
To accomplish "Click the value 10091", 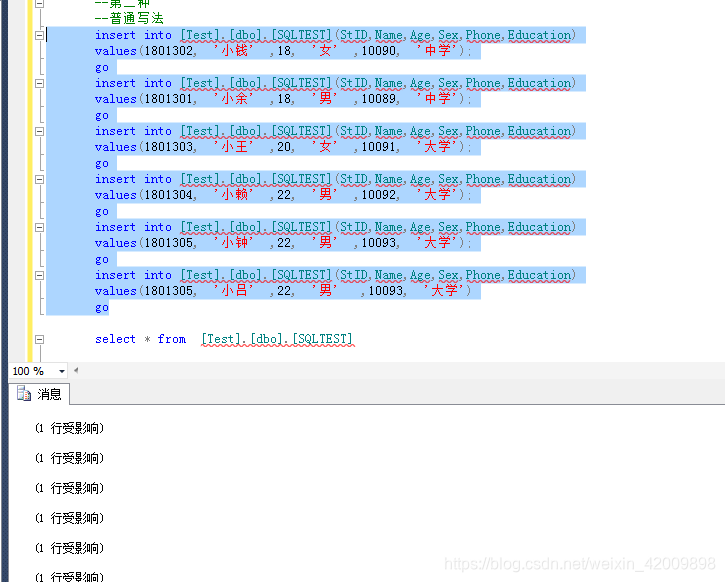I will pos(379,147).
